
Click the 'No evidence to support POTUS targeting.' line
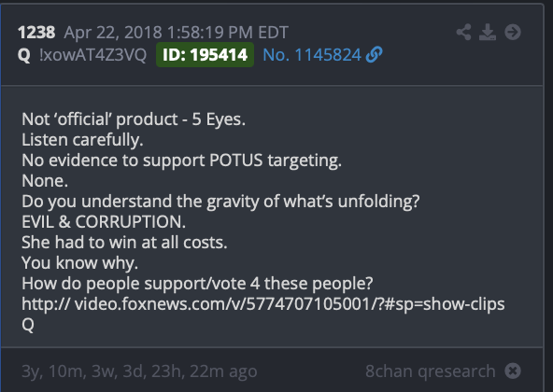point(181,161)
